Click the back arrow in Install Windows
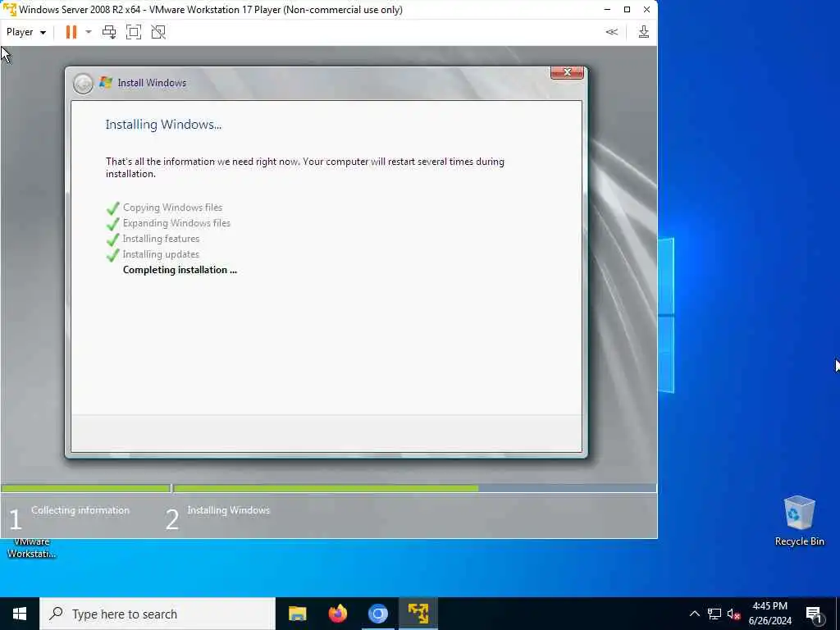This screenshot has width=840, height=630. (83, 84)
